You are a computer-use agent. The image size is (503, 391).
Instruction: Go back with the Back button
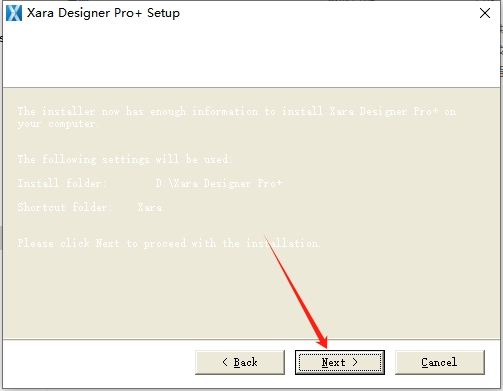pyautogui.click(x=240, y=362)
